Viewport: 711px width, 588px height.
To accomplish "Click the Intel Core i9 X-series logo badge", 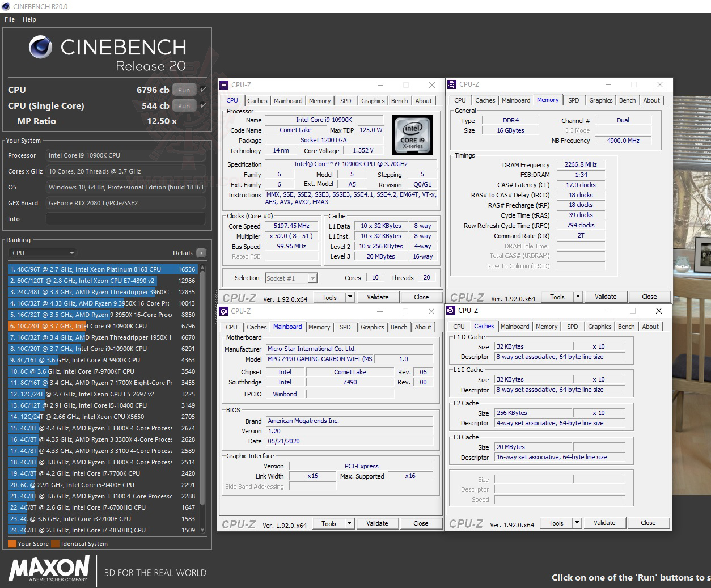I will (412, 135).
